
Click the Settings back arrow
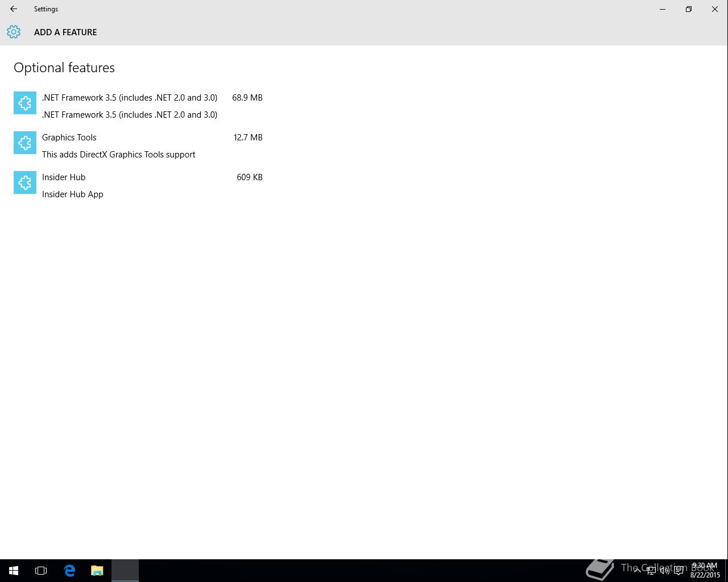tap(14, 9)
